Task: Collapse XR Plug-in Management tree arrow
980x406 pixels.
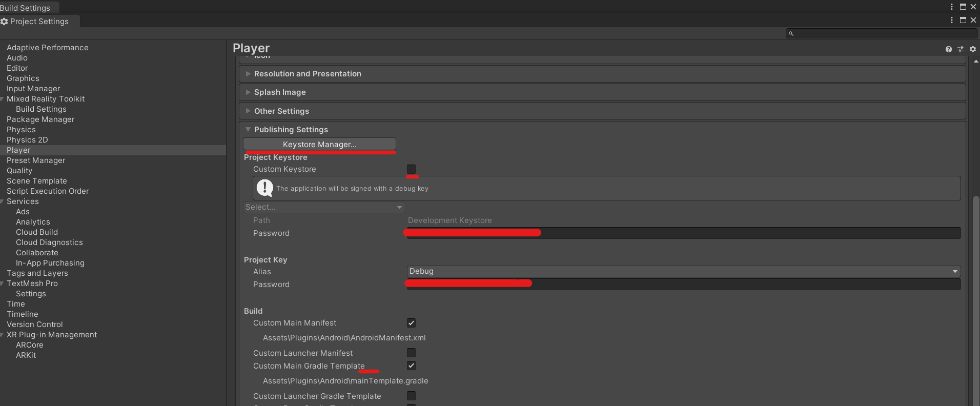Action: tap(3, 335)
